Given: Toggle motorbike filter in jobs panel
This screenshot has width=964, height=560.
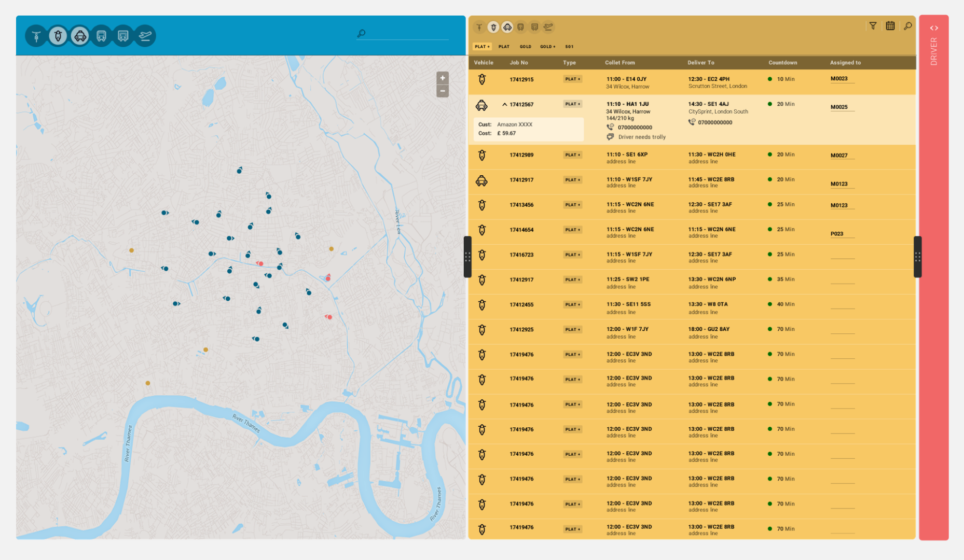Looking at the screenshot, I should (x=493, y=27).
